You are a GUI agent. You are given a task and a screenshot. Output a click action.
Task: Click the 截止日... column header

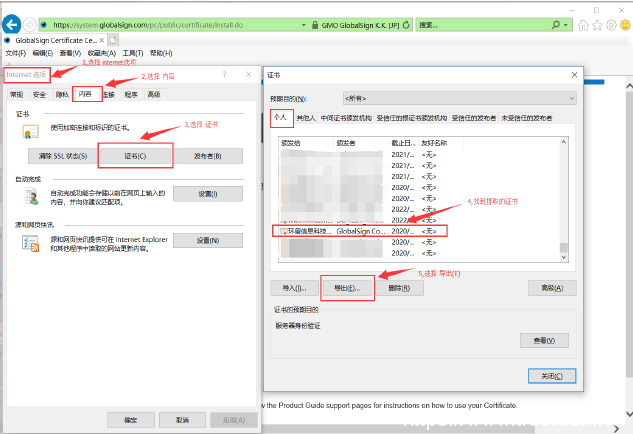click(x=404, y=143)
